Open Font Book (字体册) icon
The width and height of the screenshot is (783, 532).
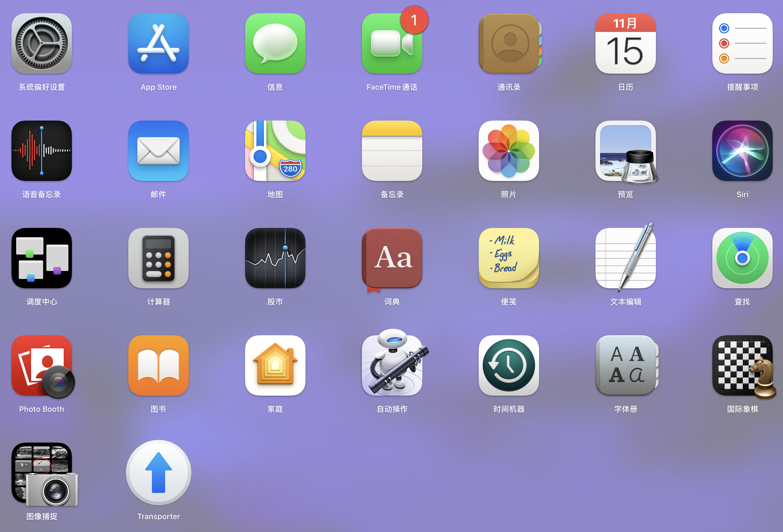[627, 365]
